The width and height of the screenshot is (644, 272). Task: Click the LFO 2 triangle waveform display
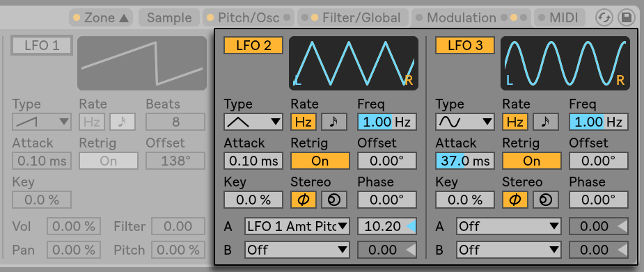point(354,63)
